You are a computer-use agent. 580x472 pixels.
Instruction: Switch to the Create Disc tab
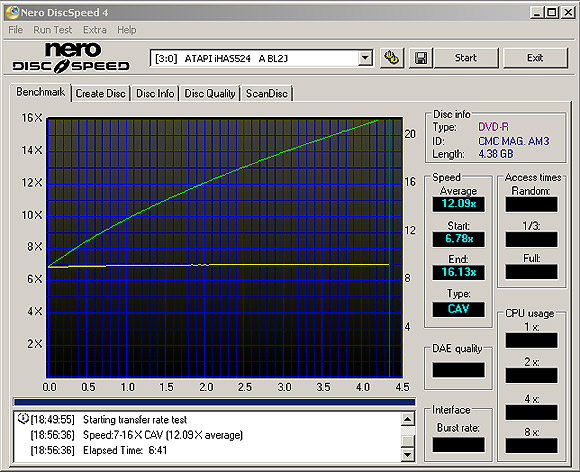(x=100, y=94)
